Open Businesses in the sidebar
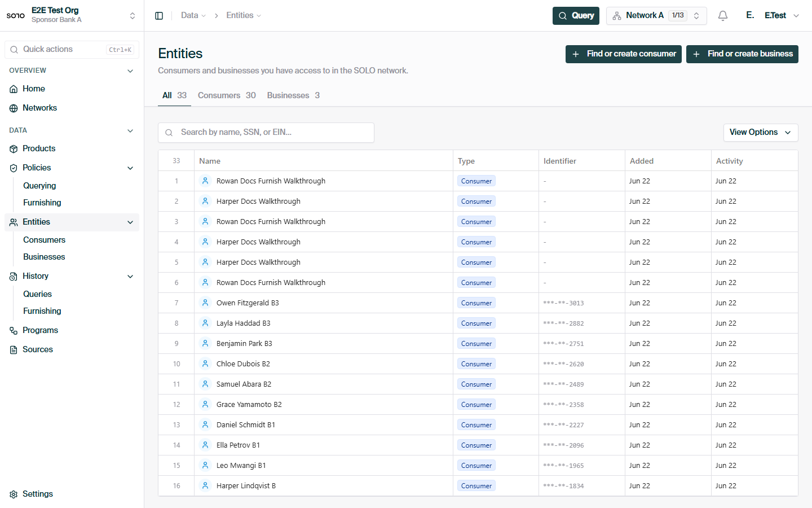Viewport: 812px width, 508px height. (44, 257)
